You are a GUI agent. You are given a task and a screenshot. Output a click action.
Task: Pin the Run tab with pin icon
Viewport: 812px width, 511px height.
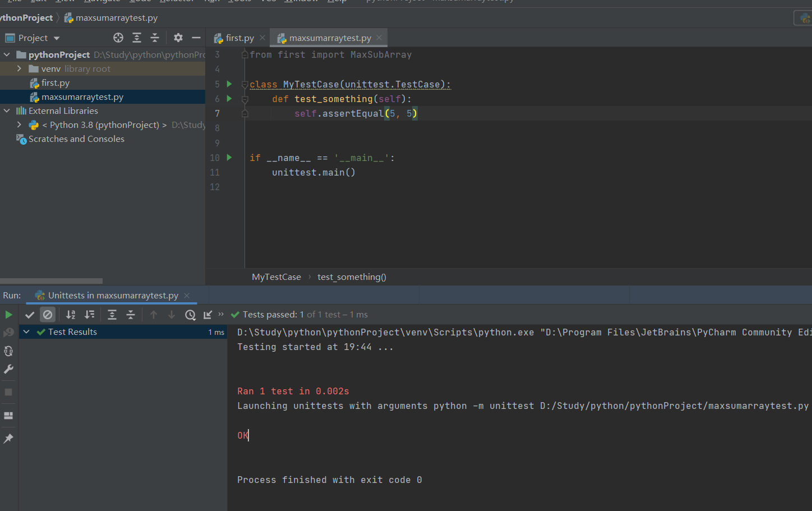[x=8, y=439]
